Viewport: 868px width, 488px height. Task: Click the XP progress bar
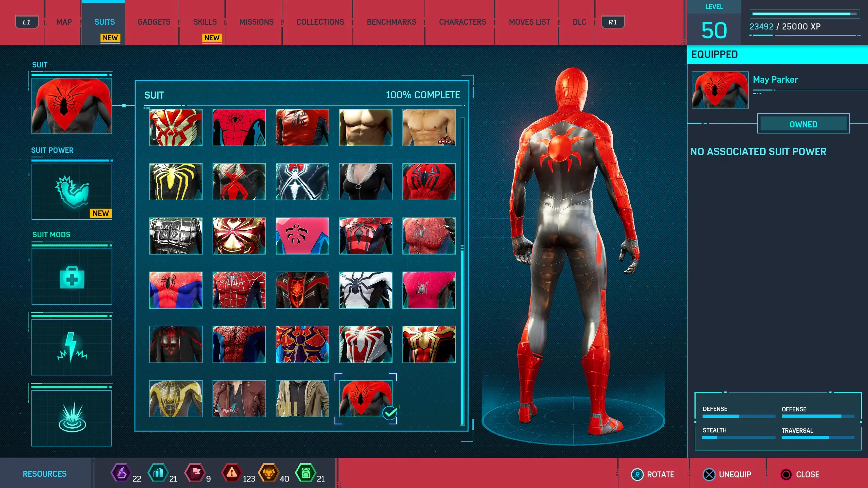804,14
